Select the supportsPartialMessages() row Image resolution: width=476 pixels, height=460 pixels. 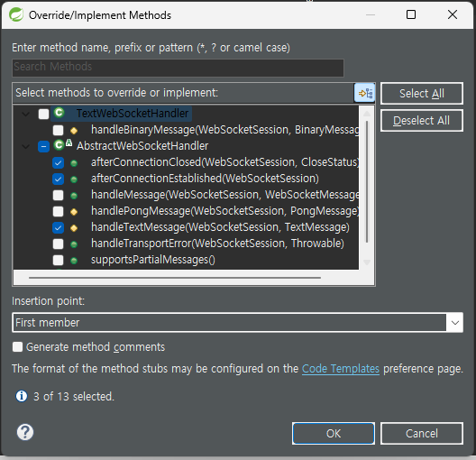153,260
